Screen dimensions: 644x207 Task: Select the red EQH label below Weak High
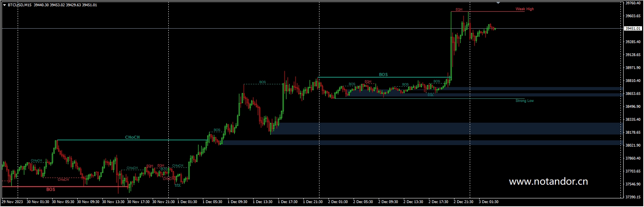(459, 9)
